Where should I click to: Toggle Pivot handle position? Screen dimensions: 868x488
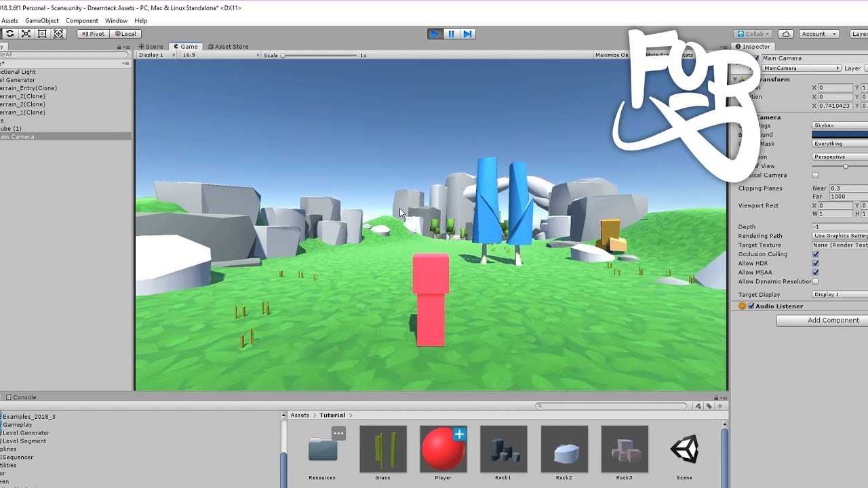(x=94, y=34)
